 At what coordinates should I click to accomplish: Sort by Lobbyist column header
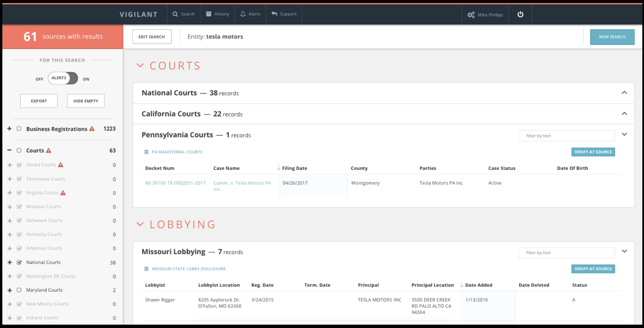(x=155, y=285)
